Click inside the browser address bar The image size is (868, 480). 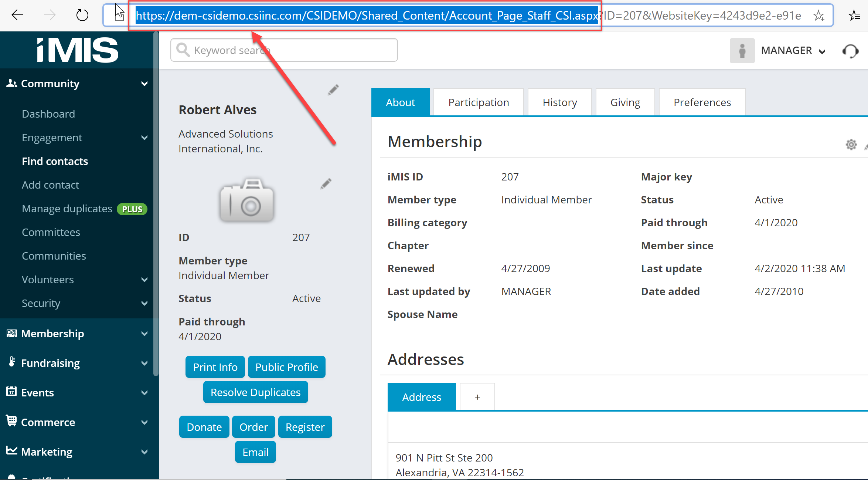pos(370,15)
